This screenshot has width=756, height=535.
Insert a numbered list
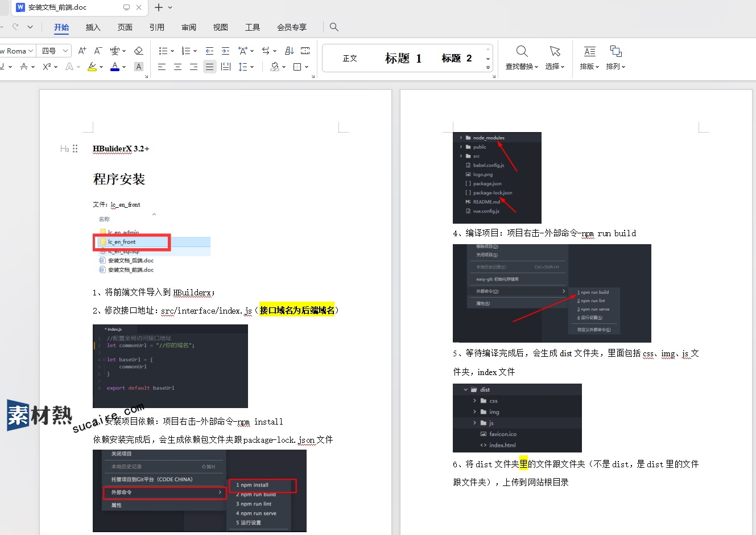(x=185, y=51)
